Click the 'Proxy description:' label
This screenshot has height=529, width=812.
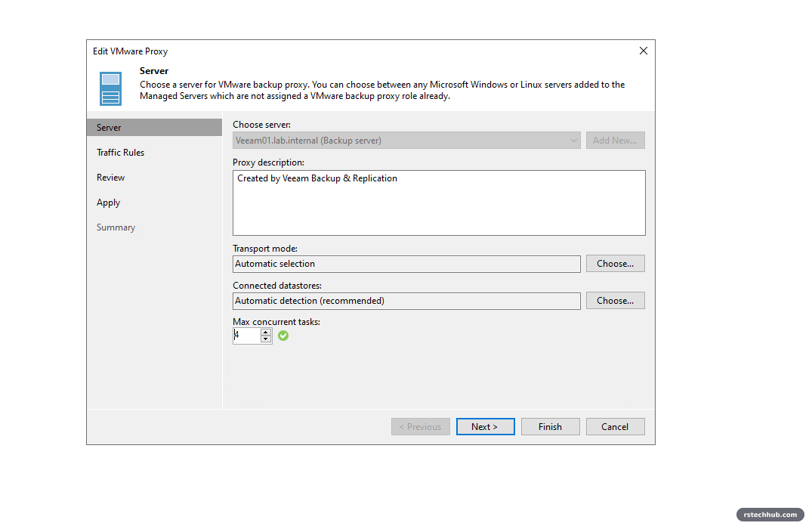(268, 162)
